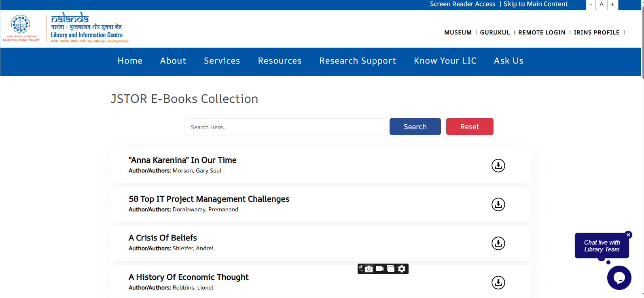The width and height of the screenshot is (644, 298).
Task: Download the "Anna Karenina" In Our Time e-book
Action: click(498, 166)
